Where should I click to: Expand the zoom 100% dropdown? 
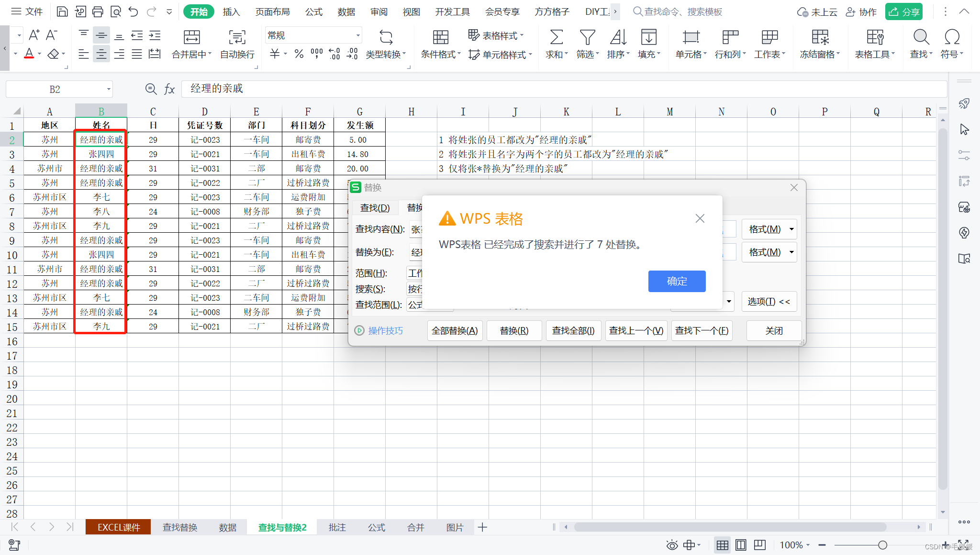click(x=808, y=545)
